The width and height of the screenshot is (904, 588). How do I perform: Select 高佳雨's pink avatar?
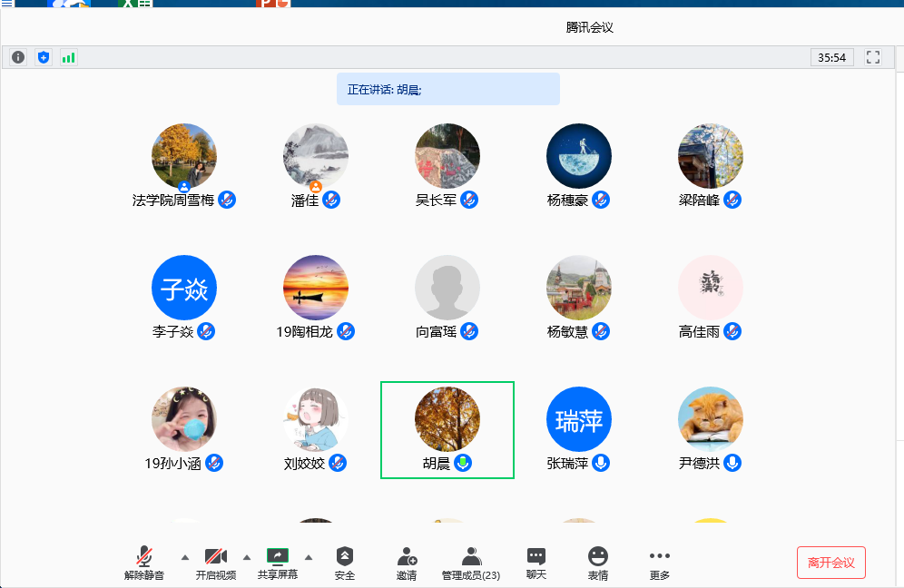tap(711, 288)
